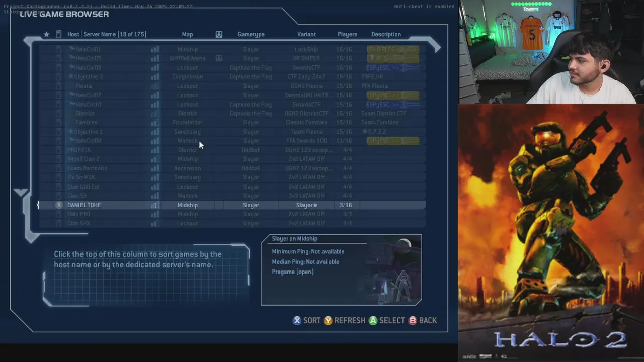Click the down arrow to scroll the server list
Screen dimensions: 644x362
(21, 192)
